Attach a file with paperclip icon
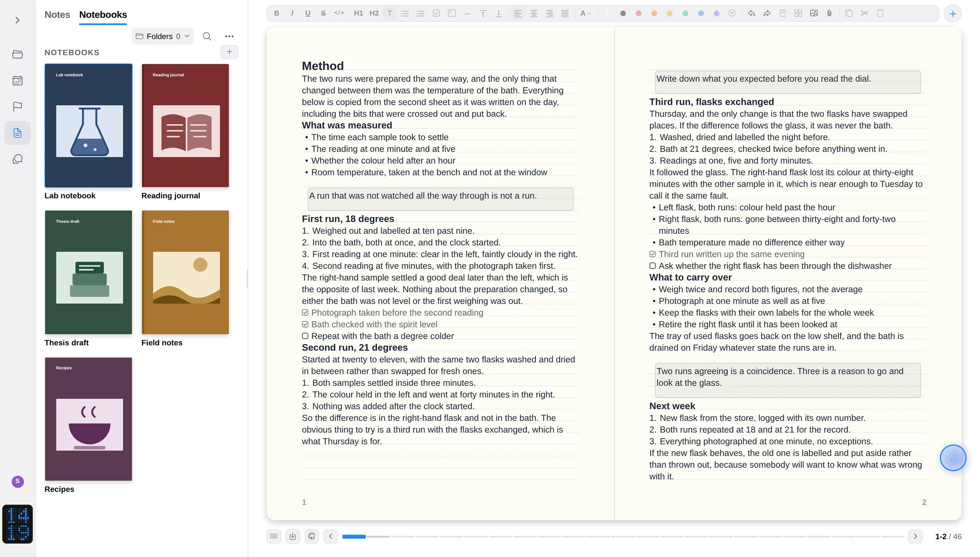The image size is (980, 557). tap(829, 13)
